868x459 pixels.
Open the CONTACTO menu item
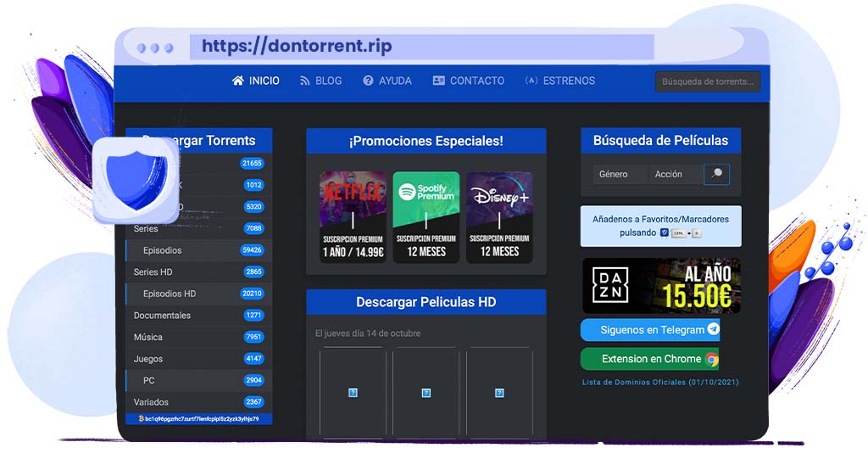(468, 81)
